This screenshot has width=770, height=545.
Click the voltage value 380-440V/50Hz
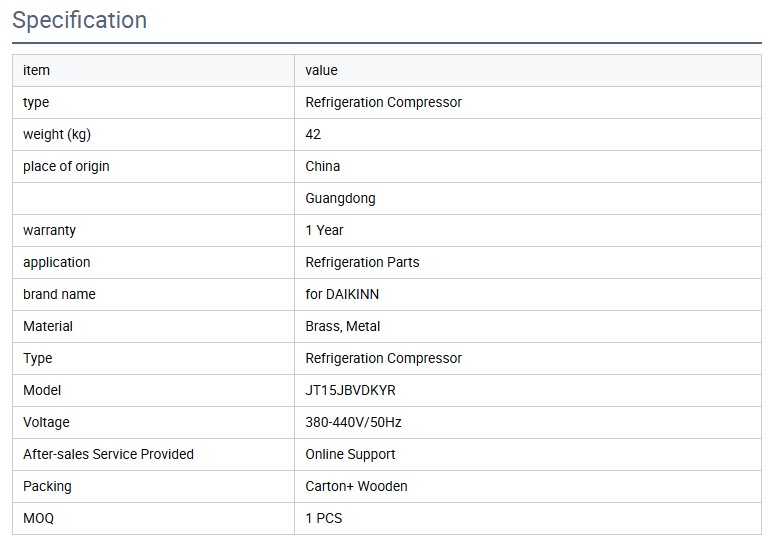[353, 422]
